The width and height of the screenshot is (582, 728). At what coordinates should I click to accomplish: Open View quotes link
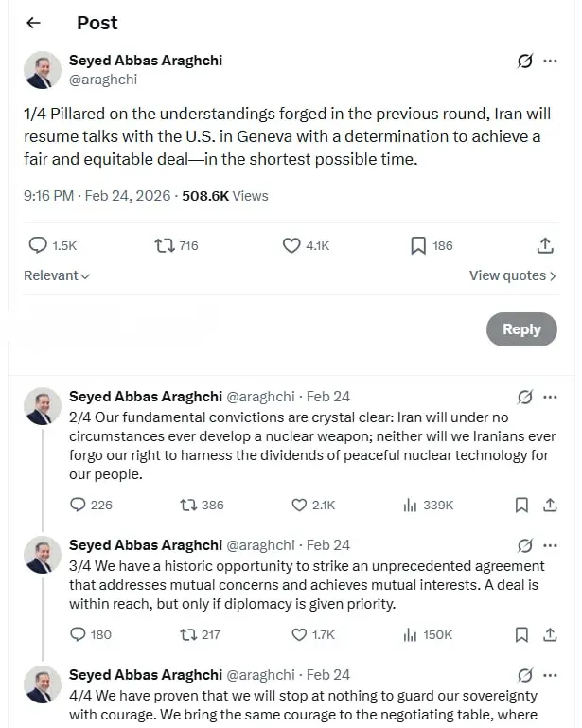(x=512, y=275)
